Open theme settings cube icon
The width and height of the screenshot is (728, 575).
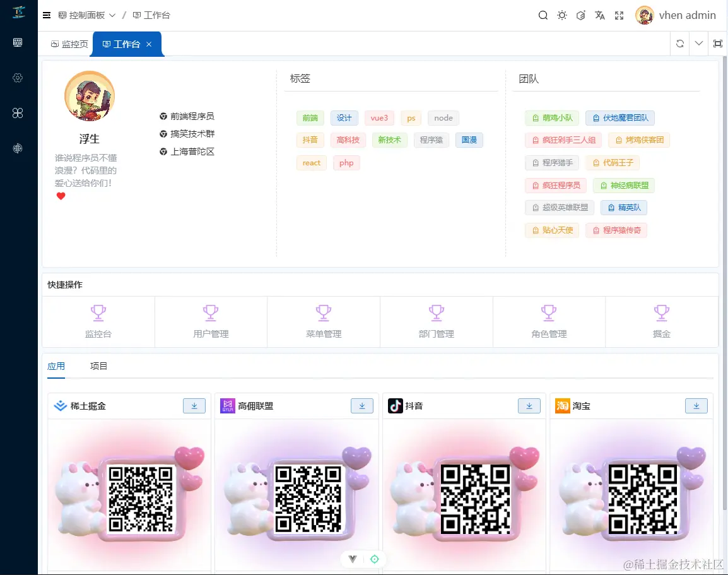point(581,15)
